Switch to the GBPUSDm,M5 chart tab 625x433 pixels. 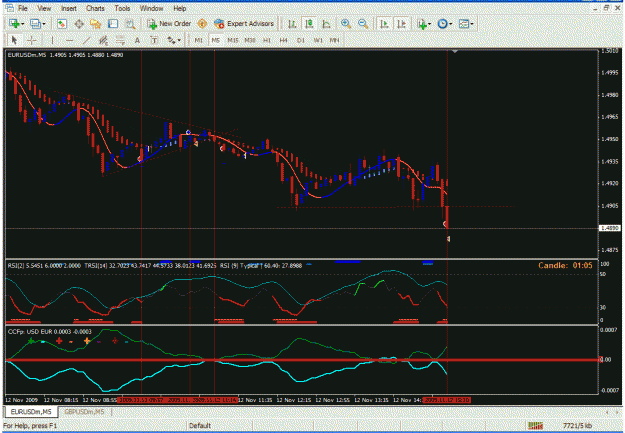[x=84, y=412]
